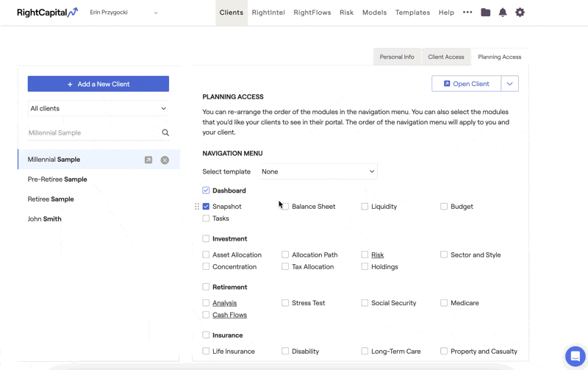Open Templates menu
The image size is (588, 370).
click(x=412, y=13)
